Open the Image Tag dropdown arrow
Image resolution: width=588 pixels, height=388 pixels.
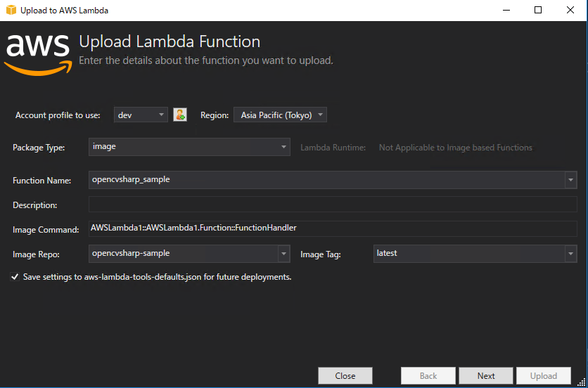(x=570, y=254)
